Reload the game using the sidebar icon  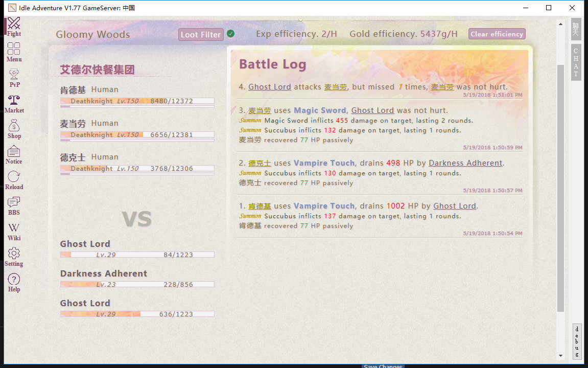14,180
